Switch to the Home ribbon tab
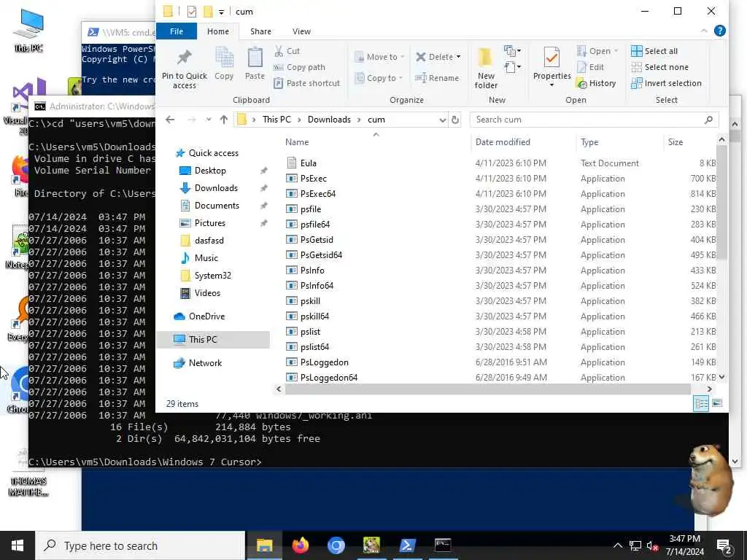The image size is (747, 560). tap(218, 31)
